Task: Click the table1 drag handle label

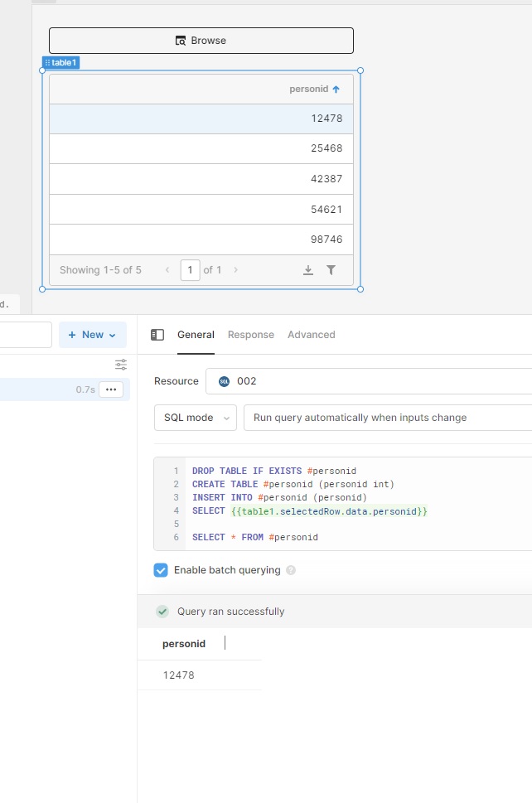Action: coord(60,61)
